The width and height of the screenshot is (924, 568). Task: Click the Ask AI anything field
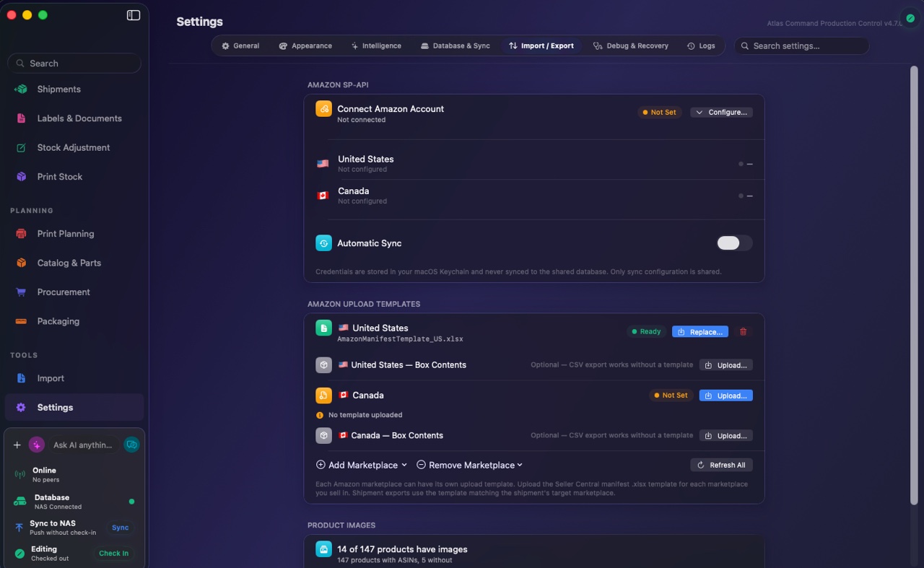(83, 445)
